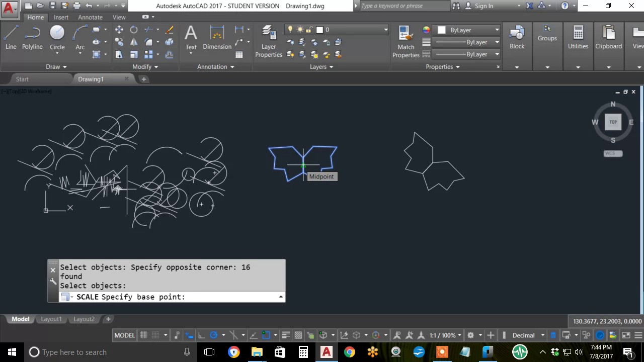Click the object color wheel swatch

coord(426,30)
